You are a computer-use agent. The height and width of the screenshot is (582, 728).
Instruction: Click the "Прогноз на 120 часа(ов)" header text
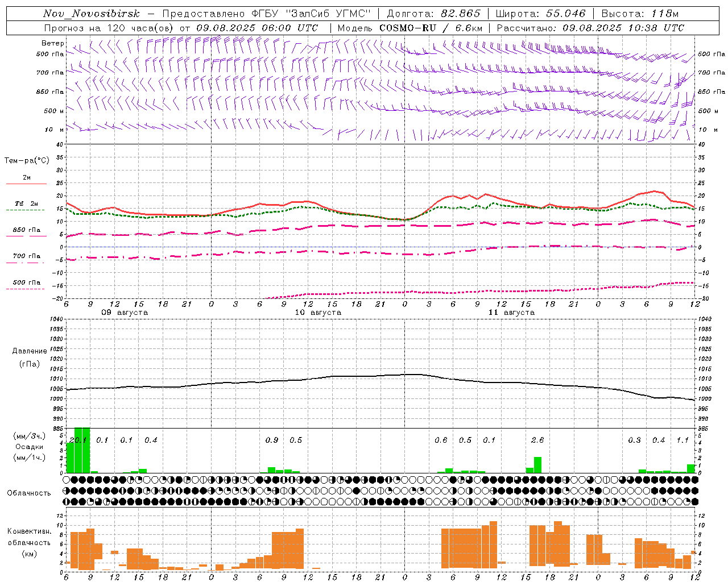tap(110, 28)
